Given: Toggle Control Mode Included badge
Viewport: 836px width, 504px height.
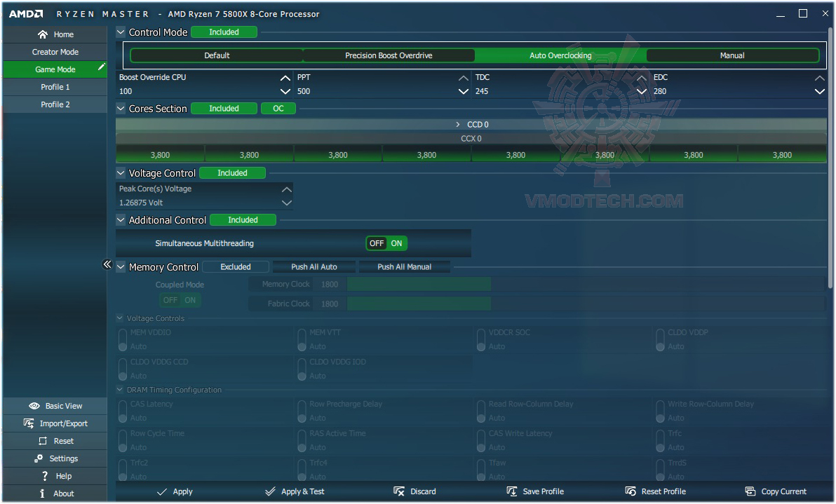Looking at the screenshot, I should [x=224, y=32].
